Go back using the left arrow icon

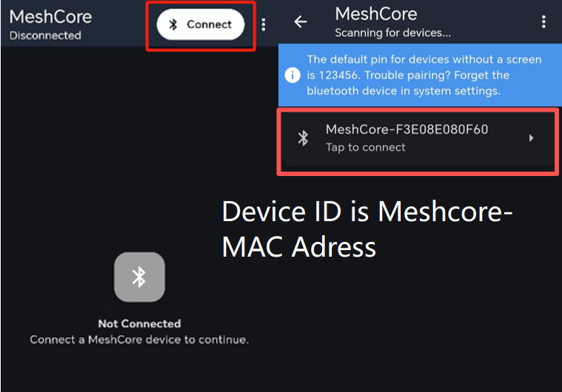tap(301, 22)
